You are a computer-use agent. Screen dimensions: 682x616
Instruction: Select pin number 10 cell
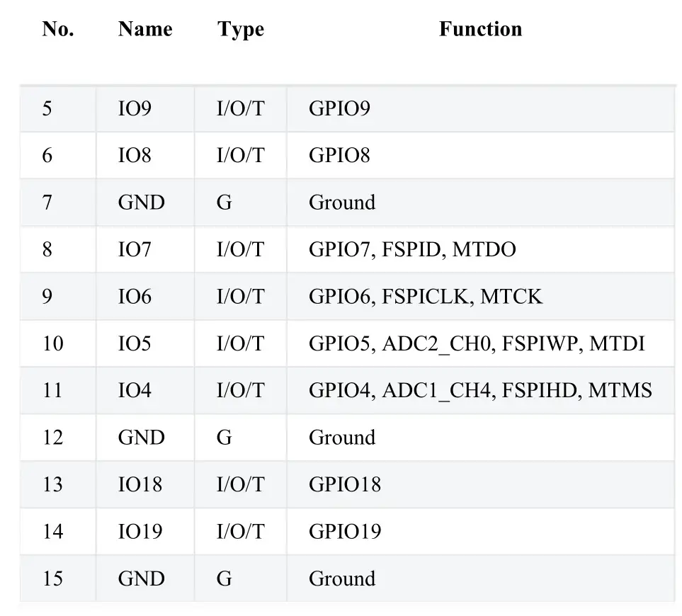53,343
